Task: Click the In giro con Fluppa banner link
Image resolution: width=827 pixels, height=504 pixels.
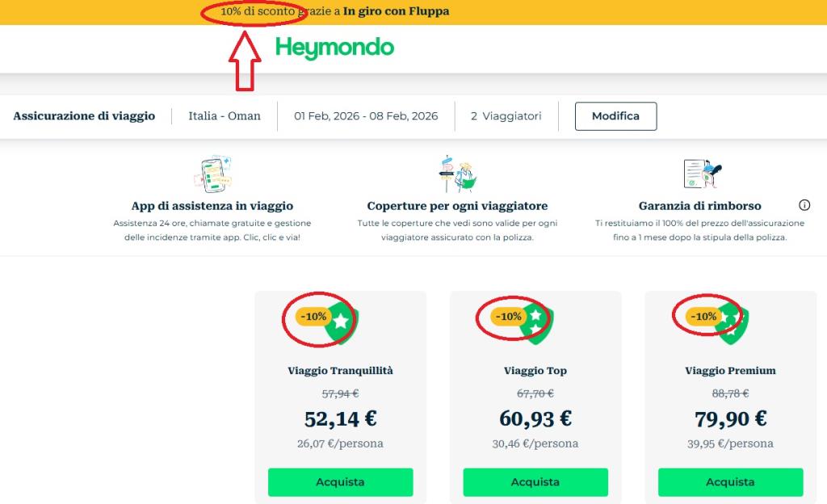Action: point(393,11)
